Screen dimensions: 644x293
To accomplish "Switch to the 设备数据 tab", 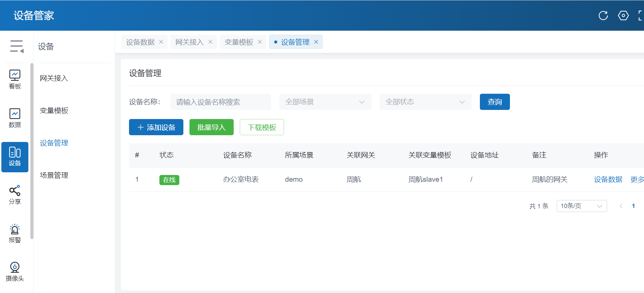I will click(140, 42).
